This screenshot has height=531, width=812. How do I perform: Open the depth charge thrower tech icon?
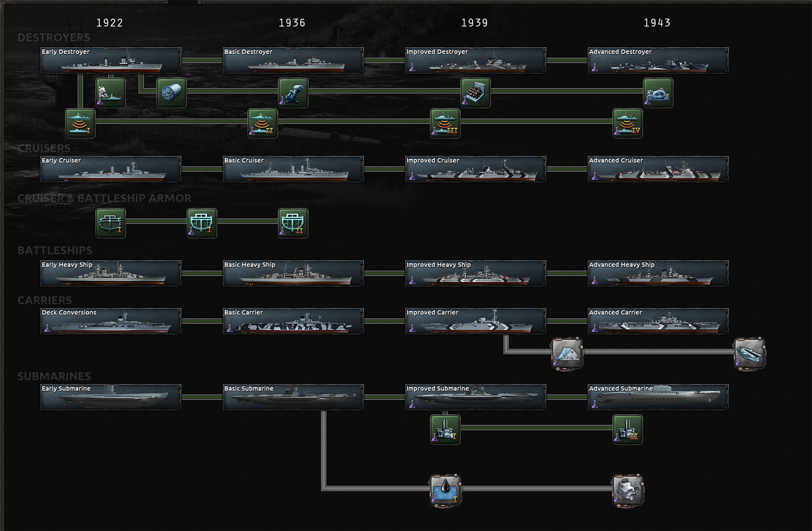pyautogui.click(x=293, y=93)
